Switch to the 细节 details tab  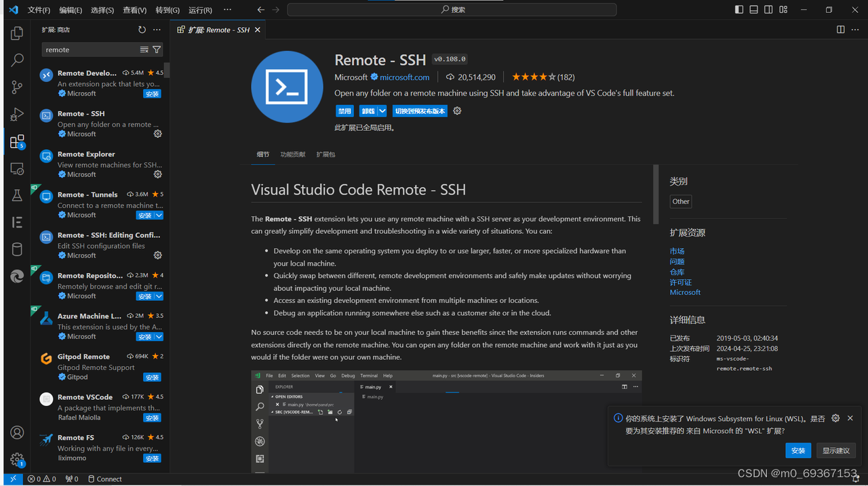(x=263, y=155)
